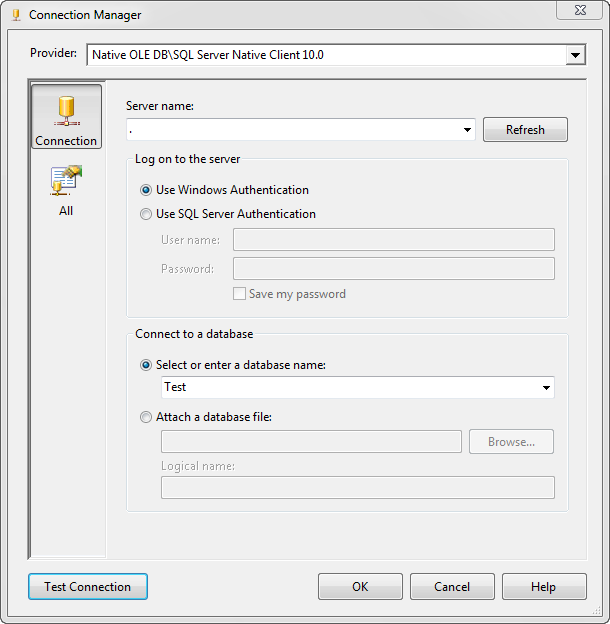Expand the database name dropdown arrow
Screen dimensions: 610x624
[546, 388]
